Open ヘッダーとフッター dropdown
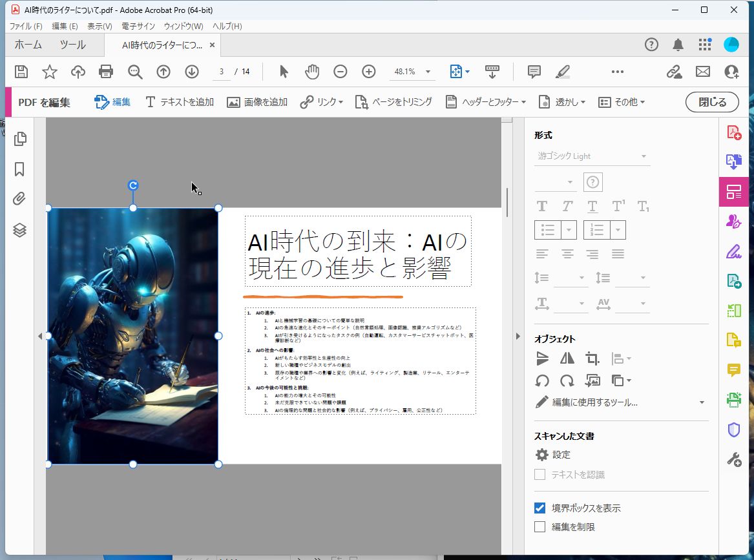The height and width of the screenshot is (560, 754). (x=486, y=102)
